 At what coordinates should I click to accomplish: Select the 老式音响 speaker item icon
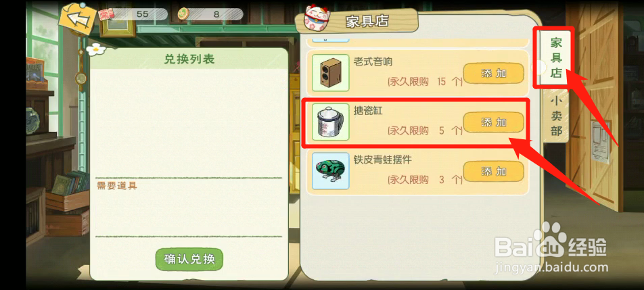330,72
